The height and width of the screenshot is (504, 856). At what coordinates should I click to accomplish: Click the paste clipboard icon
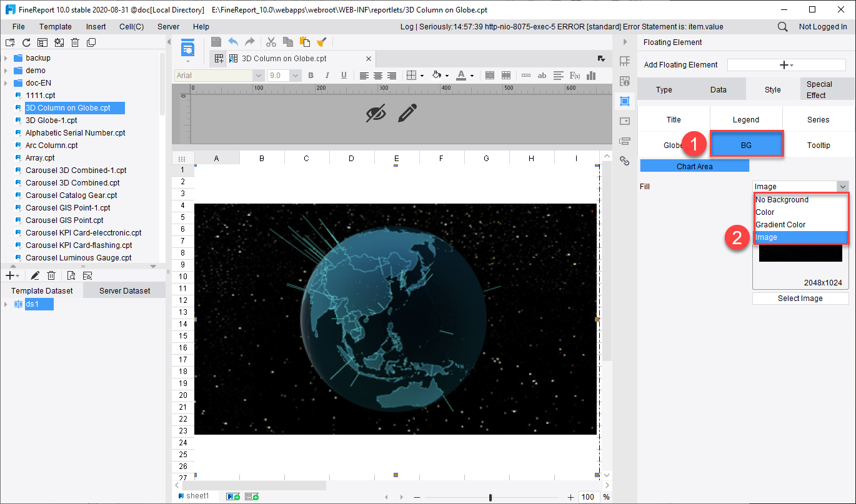pos(304,42)
